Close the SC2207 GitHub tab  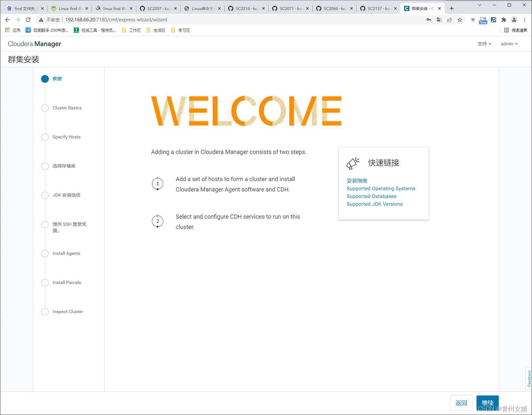pyautogui.click(x=175, y=8)
